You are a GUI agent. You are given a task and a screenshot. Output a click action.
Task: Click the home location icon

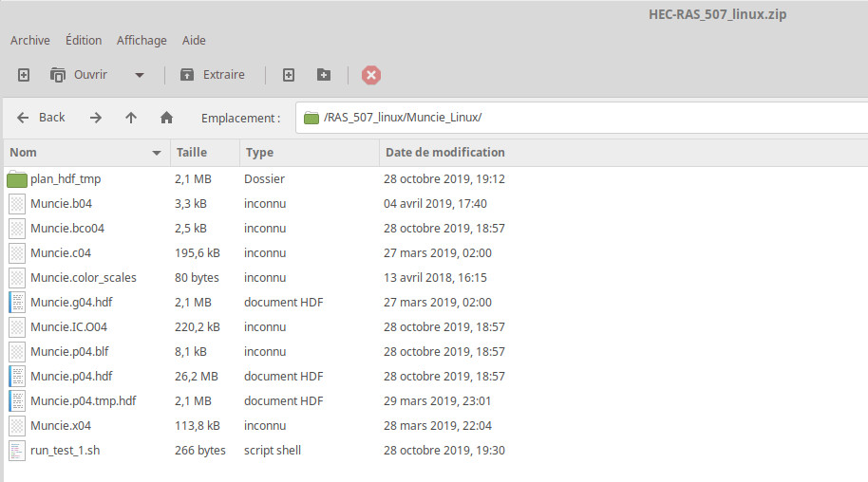(166, 118)
